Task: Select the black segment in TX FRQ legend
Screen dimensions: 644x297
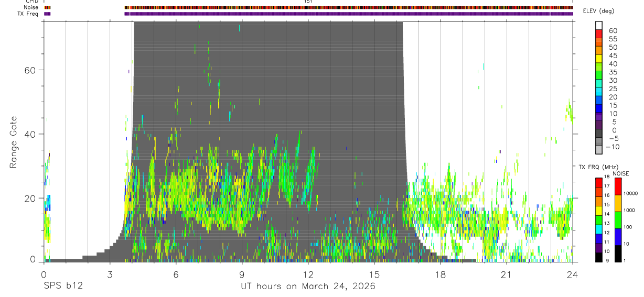Action: click(x=599, y=257)
